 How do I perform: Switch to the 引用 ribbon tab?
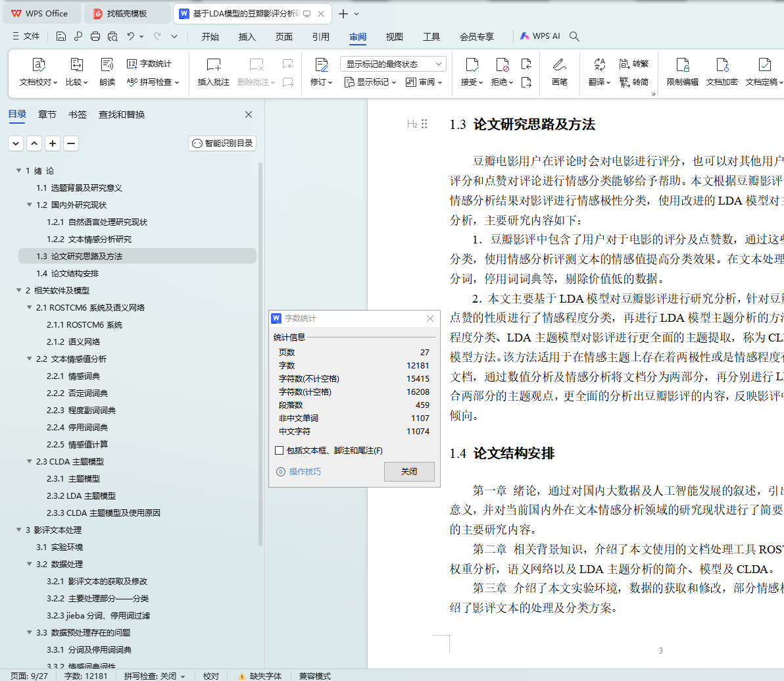(320, 37)
